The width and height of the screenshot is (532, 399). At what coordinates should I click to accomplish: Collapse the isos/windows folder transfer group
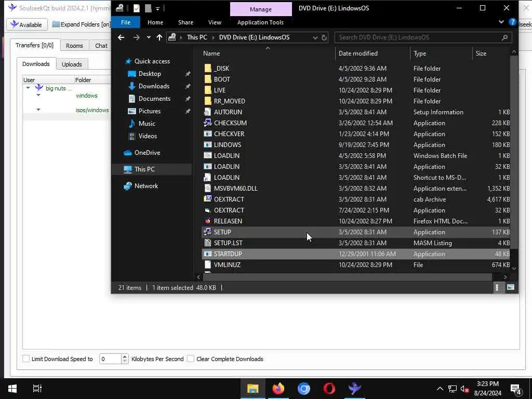(x=38, y=110)
